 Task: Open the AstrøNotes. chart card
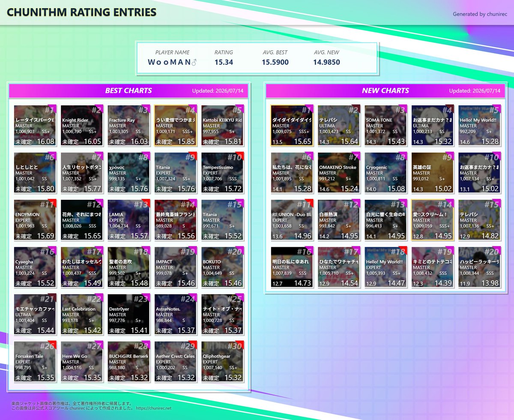point(176,315)
